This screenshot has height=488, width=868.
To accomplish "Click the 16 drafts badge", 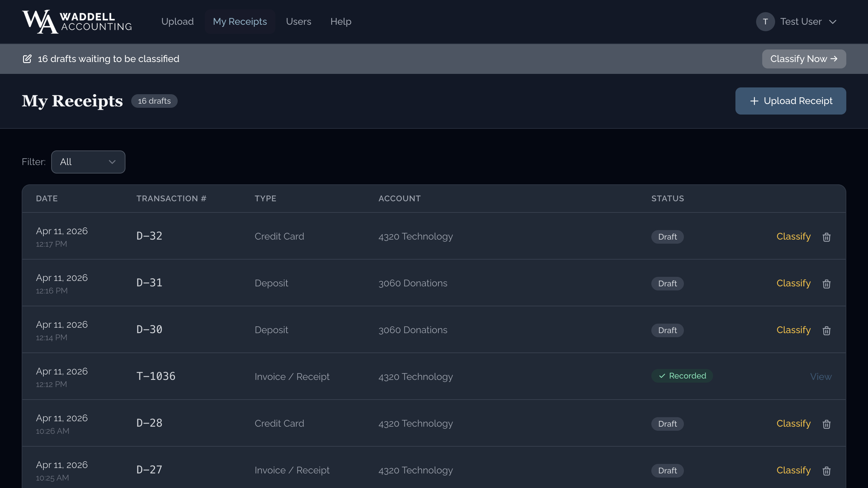I will [x=154, y=101].
